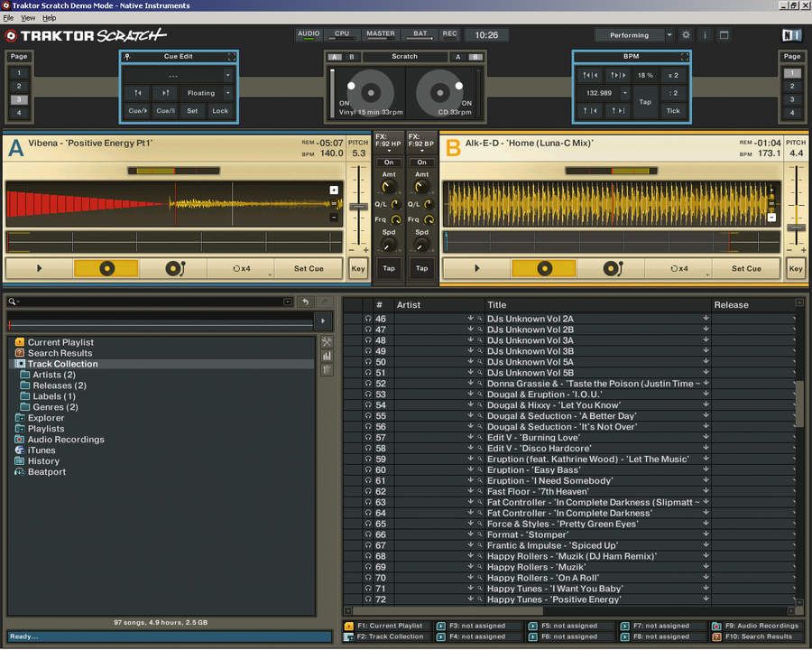
Task: Click Deck A FX Amt knob
Action: [388, 187]
